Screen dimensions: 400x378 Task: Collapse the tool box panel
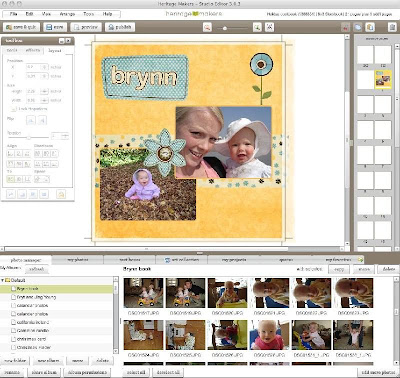(x=61, y=41)
